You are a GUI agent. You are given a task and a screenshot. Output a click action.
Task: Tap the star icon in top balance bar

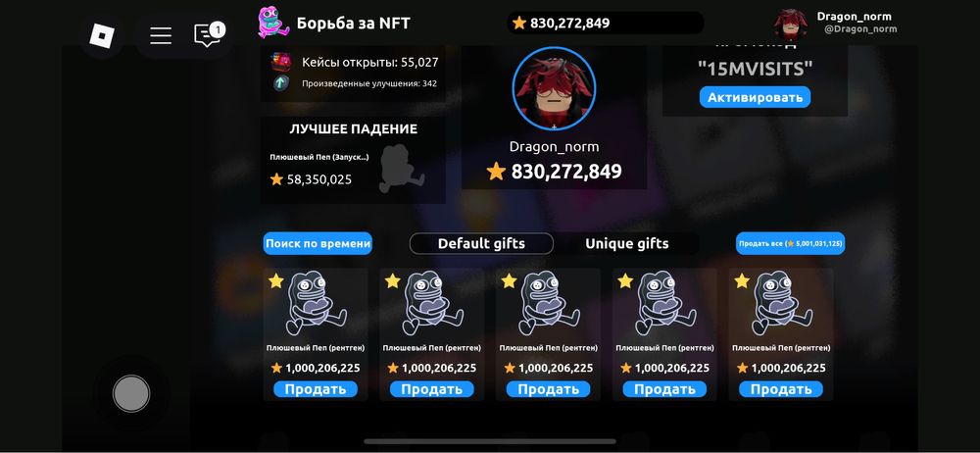pos(518,24)
